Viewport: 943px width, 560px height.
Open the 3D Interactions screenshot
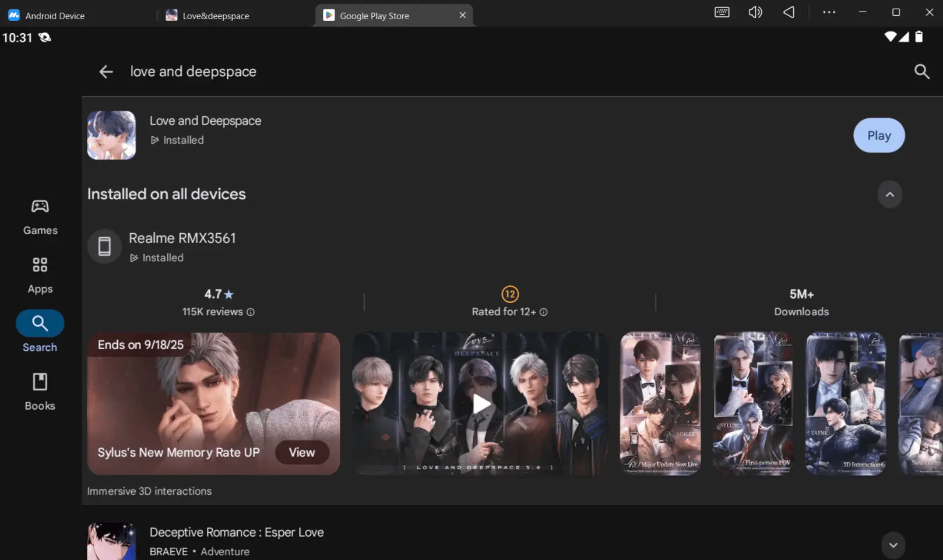tap(846, 404)
